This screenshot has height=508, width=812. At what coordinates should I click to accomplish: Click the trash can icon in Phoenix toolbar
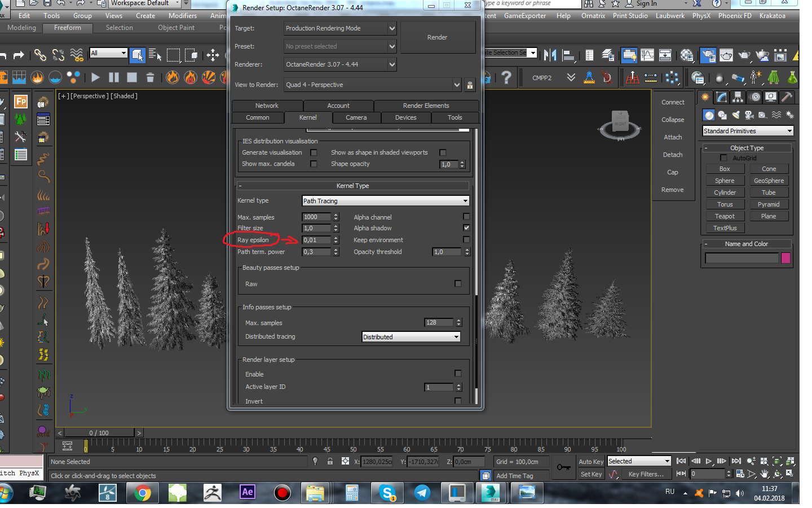point(150,77)
